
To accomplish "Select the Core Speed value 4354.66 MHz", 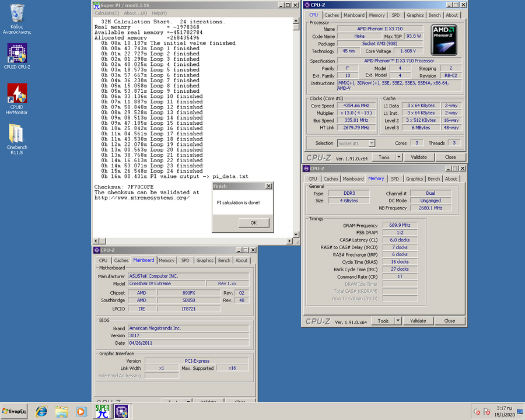I will (356, 106).
